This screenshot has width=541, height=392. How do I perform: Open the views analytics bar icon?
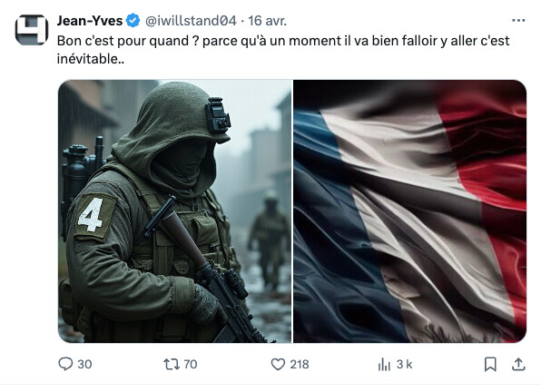(x=384, y=364)
